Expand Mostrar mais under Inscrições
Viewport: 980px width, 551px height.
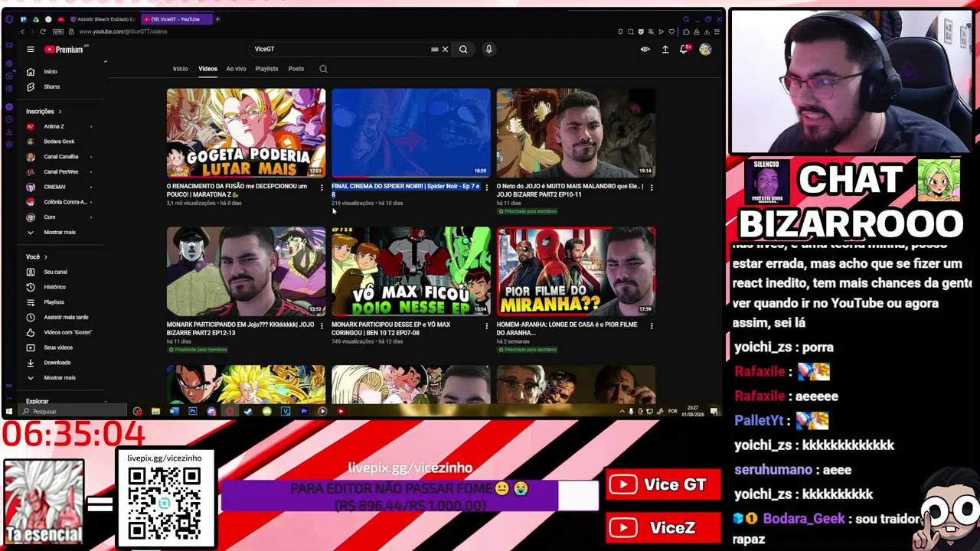point(59,232)
